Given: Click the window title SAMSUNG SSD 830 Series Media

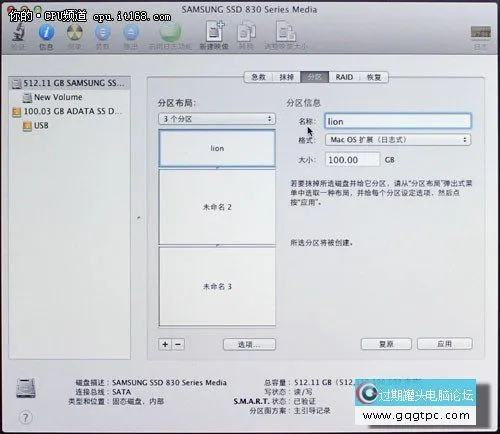Looking at the screenshot, I should (249, 9).
